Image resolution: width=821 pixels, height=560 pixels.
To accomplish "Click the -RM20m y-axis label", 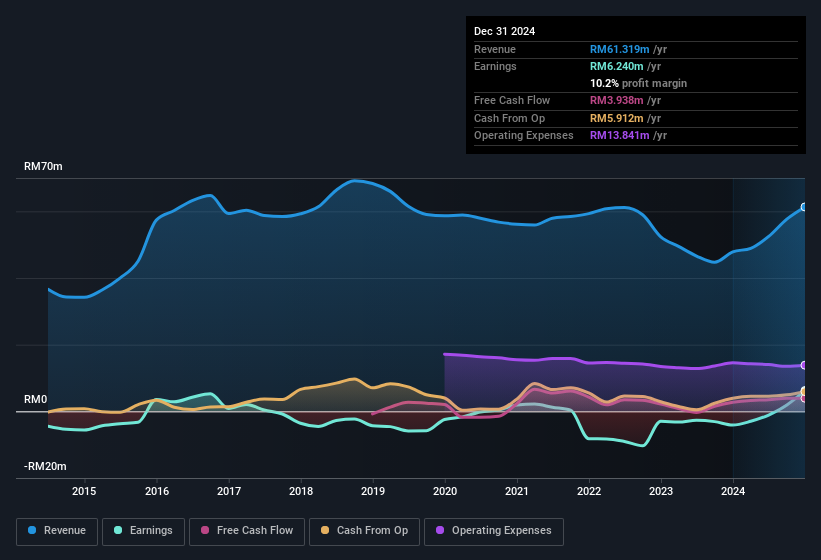I will coord(44,466).
